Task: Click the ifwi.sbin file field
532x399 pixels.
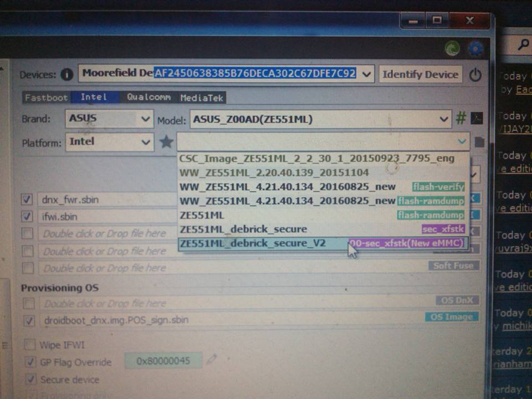Action: pos(108,217)
